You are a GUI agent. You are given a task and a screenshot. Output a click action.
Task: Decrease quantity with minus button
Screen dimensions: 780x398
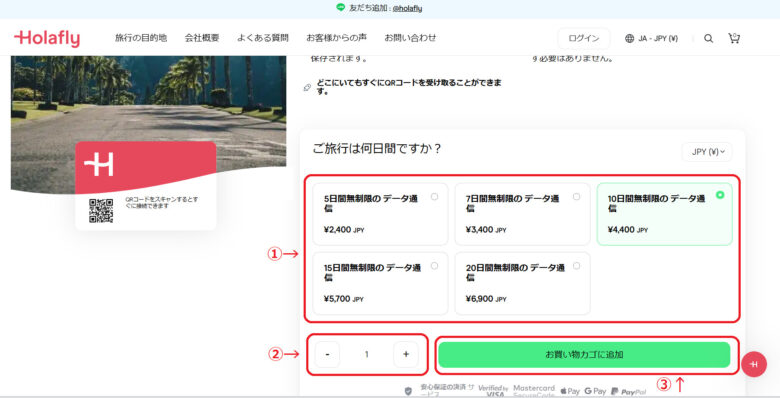tap(327, 354)
